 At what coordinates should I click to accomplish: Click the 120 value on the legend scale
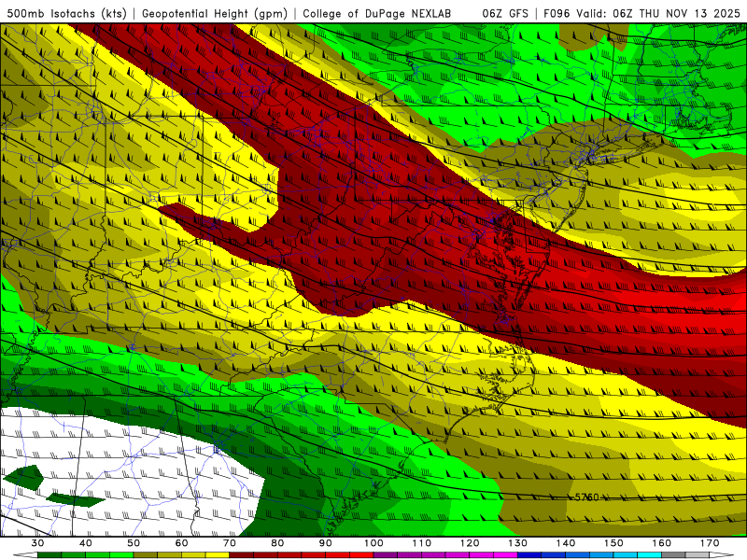470,543
